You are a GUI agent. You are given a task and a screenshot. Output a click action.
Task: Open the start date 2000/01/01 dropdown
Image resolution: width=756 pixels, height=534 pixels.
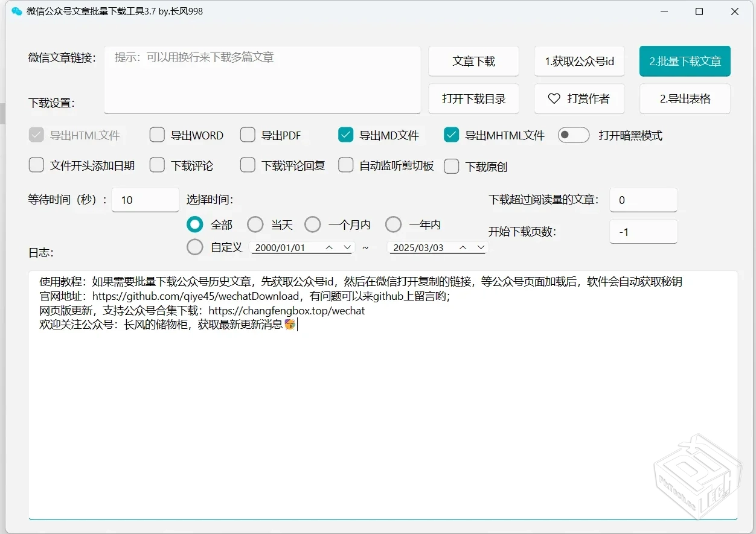pos(347,247)
